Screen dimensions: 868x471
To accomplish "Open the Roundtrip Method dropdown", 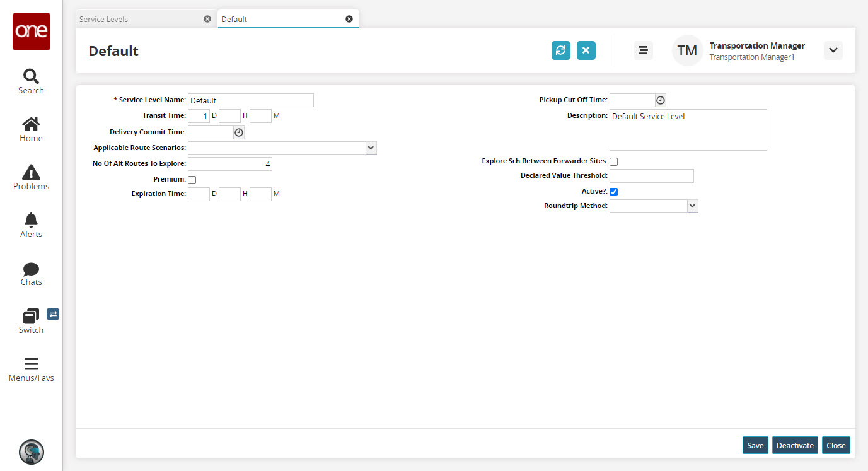I will point(692,206).
